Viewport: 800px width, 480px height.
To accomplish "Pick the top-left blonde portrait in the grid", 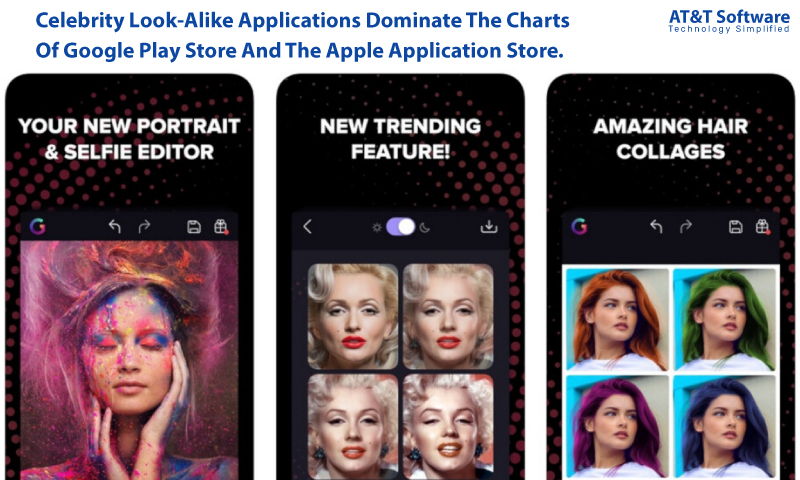I will (353, 316).
